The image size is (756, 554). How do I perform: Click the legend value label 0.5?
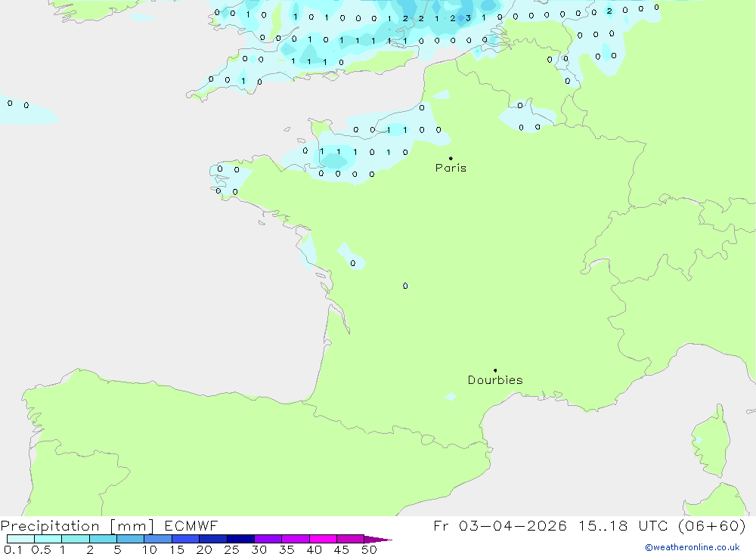click(41, 549)
